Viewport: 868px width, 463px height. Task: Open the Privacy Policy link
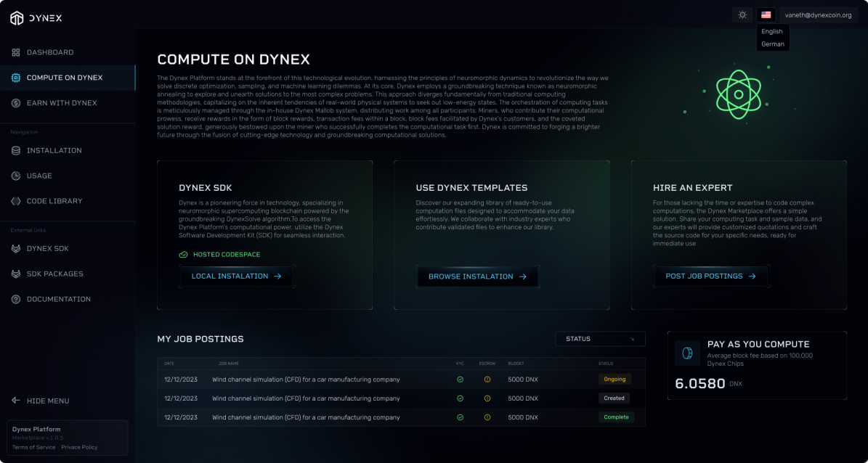79,447
